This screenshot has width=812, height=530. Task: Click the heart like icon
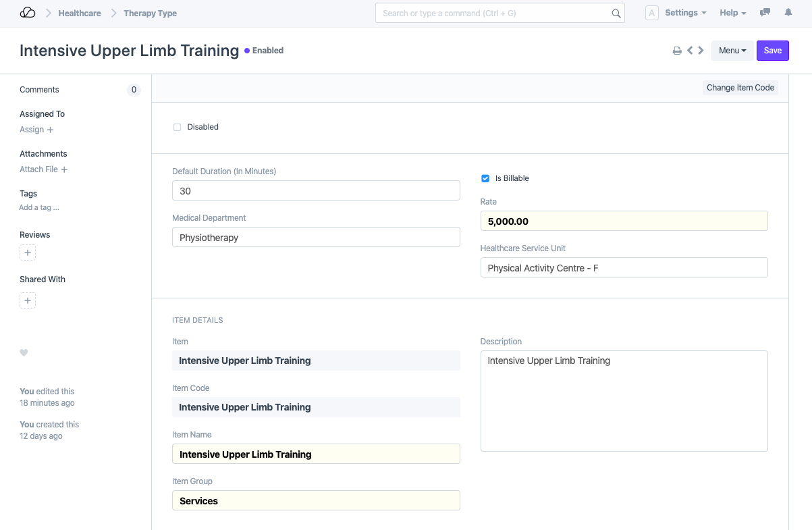click(24, 352)
